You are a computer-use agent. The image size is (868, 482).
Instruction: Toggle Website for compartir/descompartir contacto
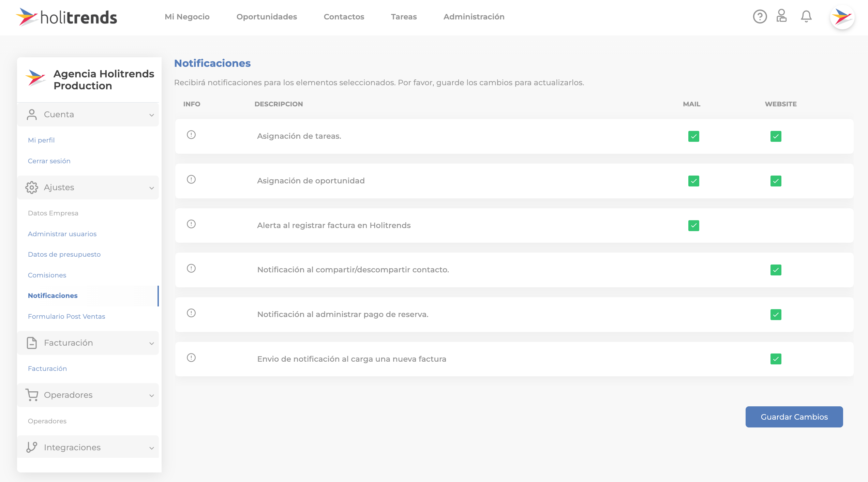[776, 270]
